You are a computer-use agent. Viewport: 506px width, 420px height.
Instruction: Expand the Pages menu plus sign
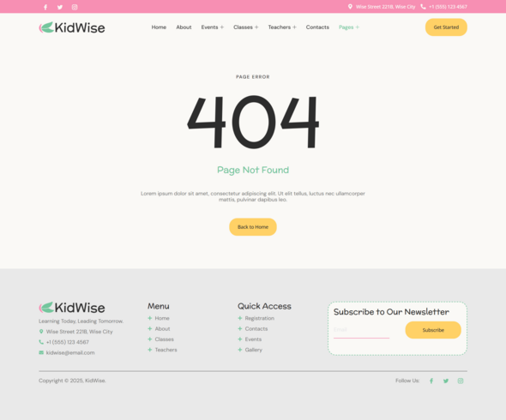tap(358, 27)
